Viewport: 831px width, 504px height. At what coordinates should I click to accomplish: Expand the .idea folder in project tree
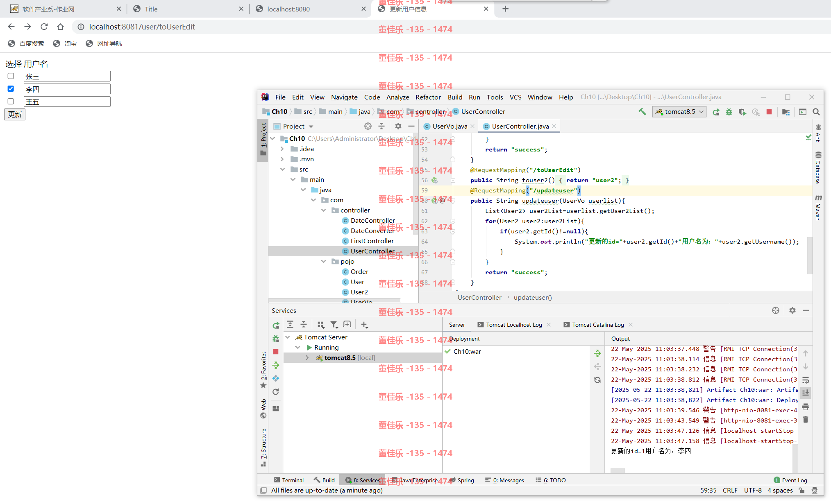[282, 149]
